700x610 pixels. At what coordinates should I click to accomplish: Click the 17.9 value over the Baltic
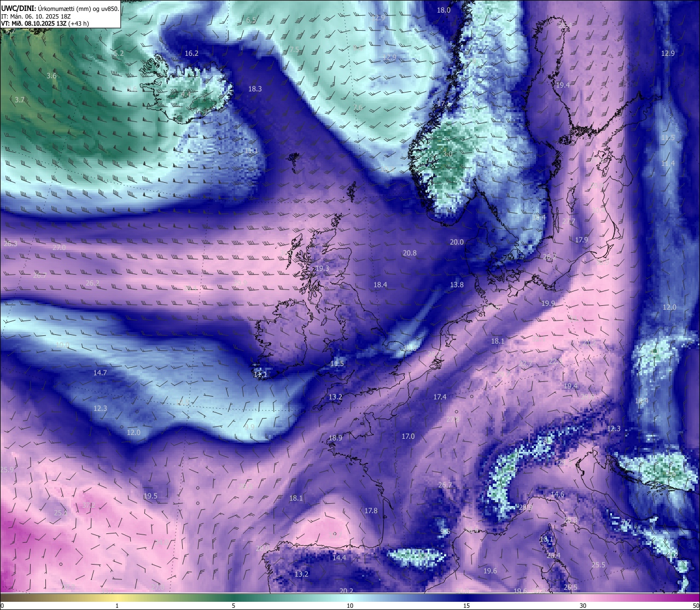point(581,240)
